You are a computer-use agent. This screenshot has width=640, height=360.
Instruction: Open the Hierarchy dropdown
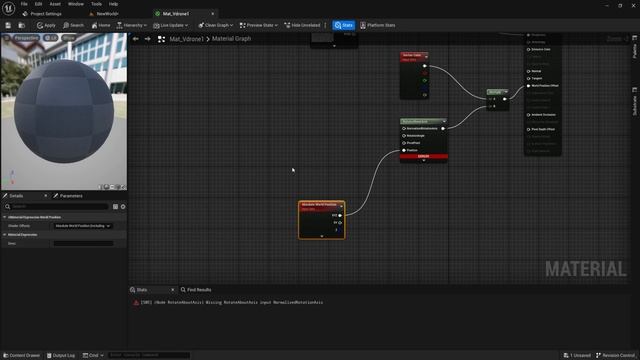(132, 25)
